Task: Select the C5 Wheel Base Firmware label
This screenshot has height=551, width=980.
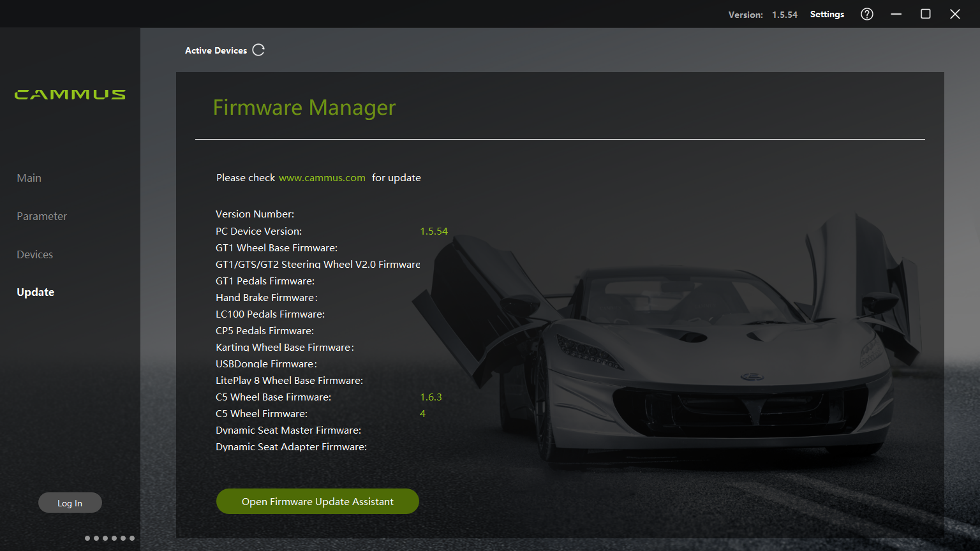Action: tap(273, 397)
